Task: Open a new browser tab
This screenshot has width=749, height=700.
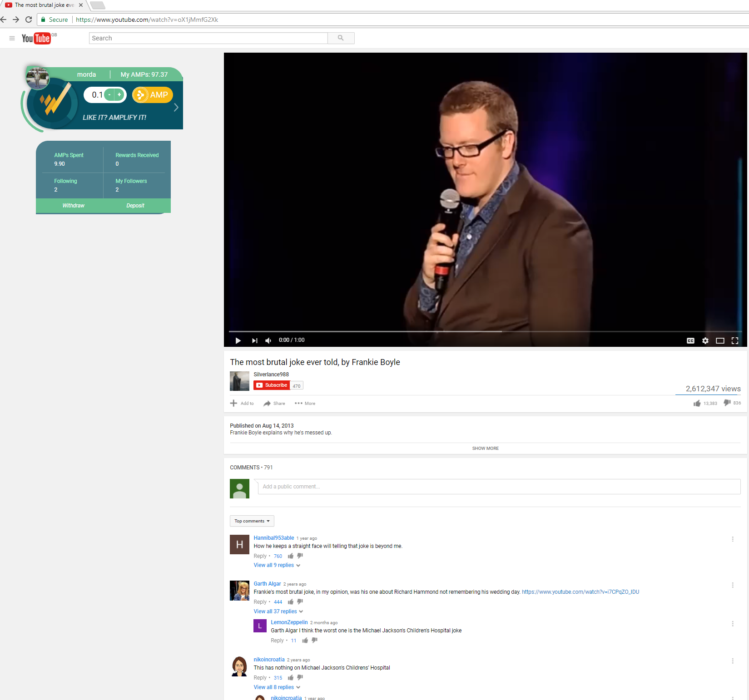Action: [97, 5]
